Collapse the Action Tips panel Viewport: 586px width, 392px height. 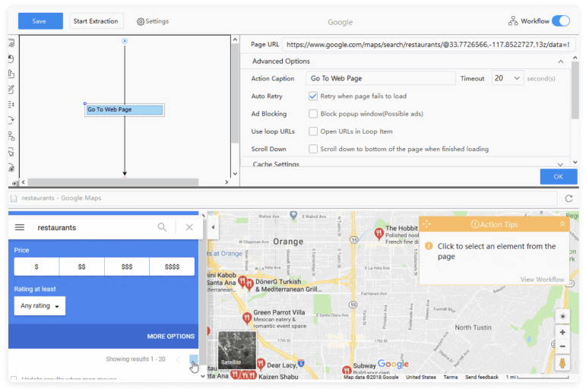pos(562,224)
